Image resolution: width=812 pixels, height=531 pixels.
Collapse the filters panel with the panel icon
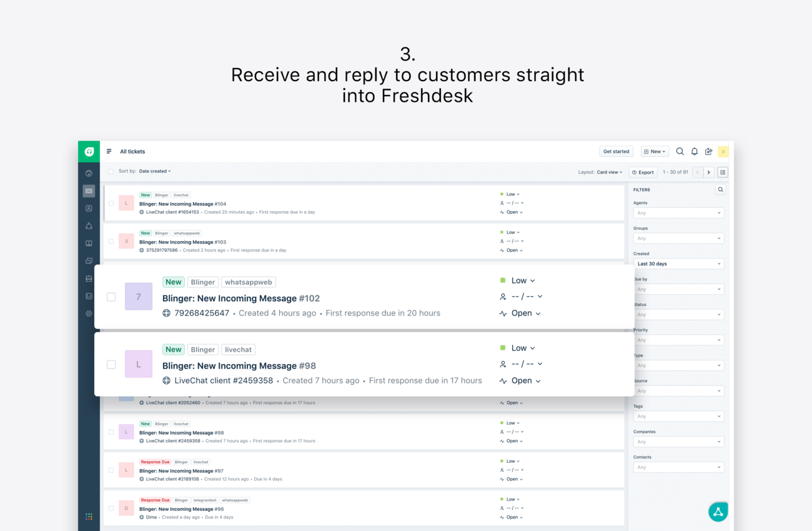pyautogui.click(x=723, y=172)
